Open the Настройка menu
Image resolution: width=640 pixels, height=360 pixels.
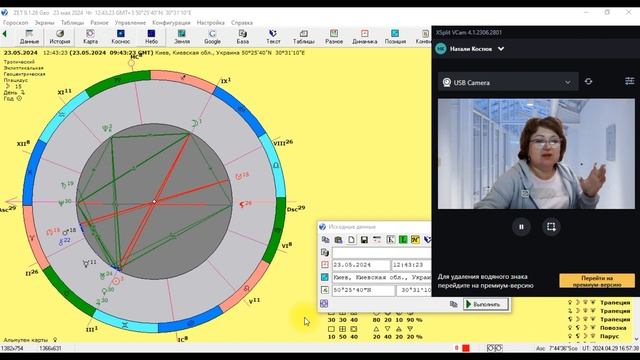pyautogui.click(x=211, y=23)
